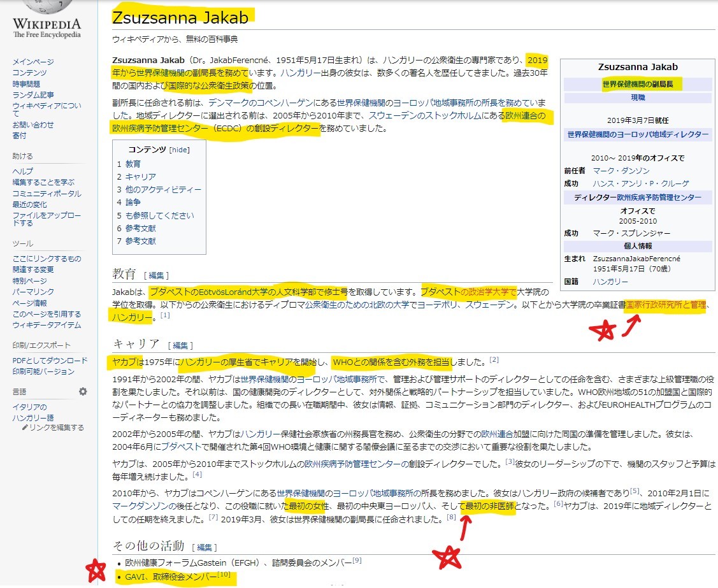Open 印刷可能バージョン link
The height and width of the screenshot is (588, 718).
pos(43,371)
